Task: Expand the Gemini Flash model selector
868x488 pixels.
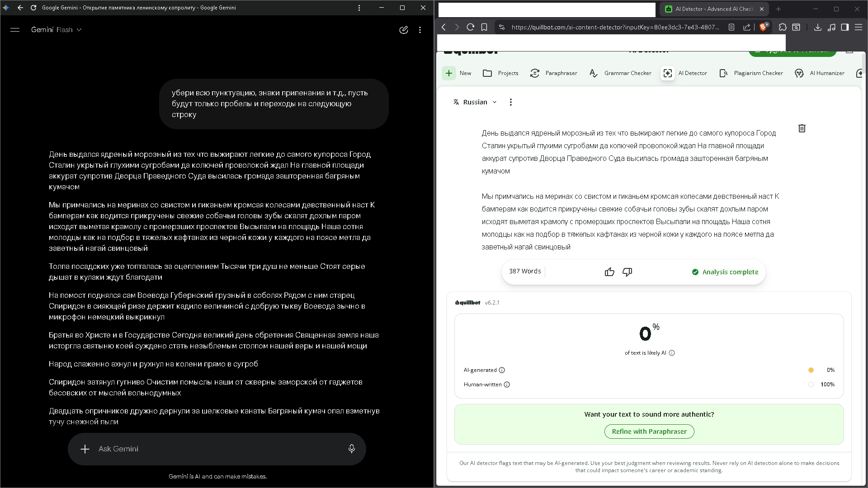Action: click(x=57, y=30)
